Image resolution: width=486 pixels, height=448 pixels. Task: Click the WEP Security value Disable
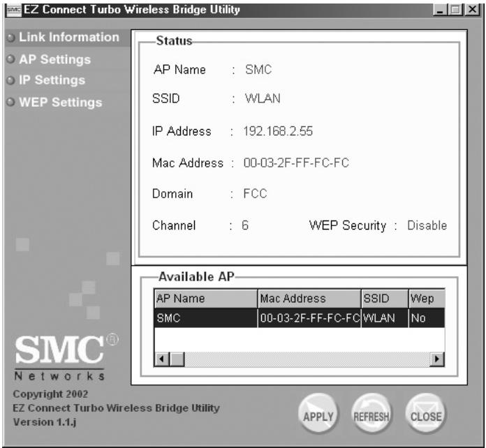tap(427, 225)
